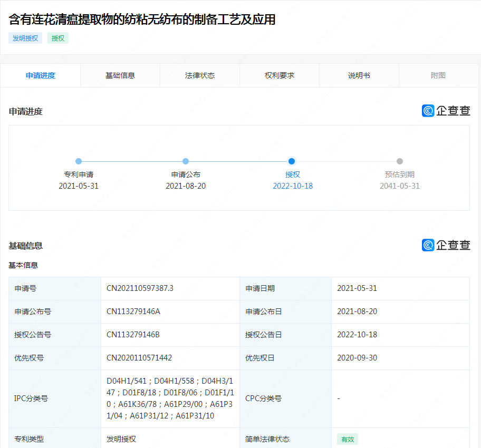This screenshot has height=448, width=481.
Task: Click the 发明授权 patent type value
Action: (x=121, y=439)
